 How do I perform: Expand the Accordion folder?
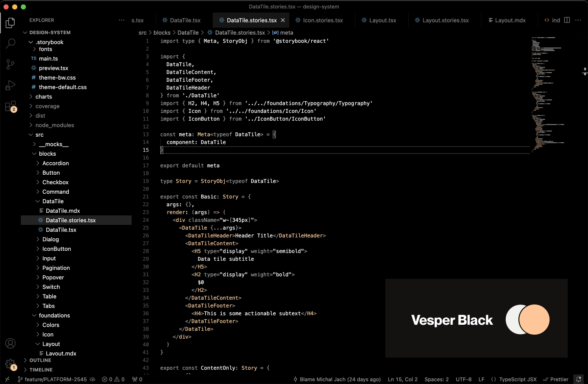(76, 163)
